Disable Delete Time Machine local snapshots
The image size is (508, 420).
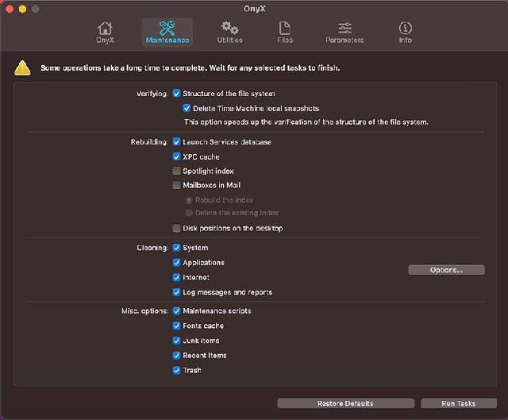pyautogui.click(x=187, y=108)
